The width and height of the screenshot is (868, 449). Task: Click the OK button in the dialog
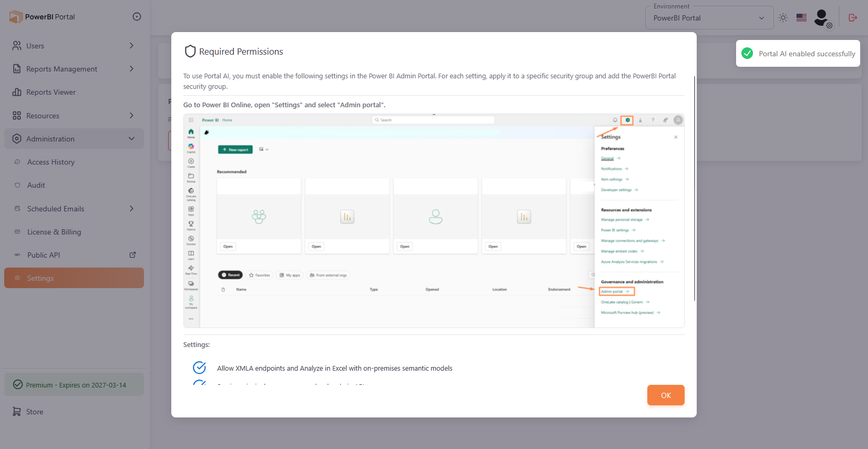pos(666,395)
